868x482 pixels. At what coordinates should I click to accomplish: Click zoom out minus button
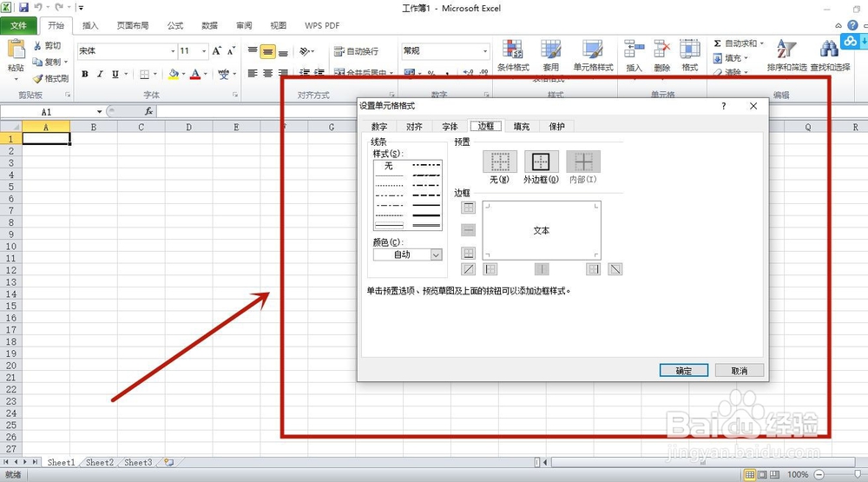(819, 475)
